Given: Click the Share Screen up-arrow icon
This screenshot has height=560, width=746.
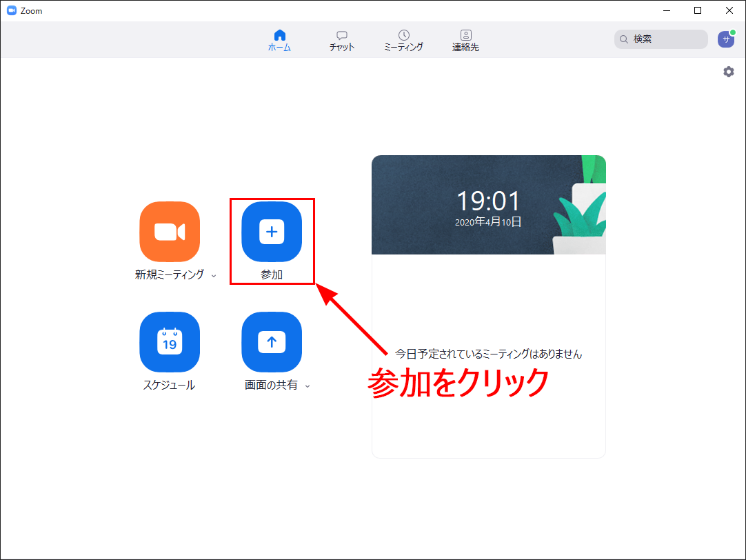Looking at the screenshot, I should 272,342.
